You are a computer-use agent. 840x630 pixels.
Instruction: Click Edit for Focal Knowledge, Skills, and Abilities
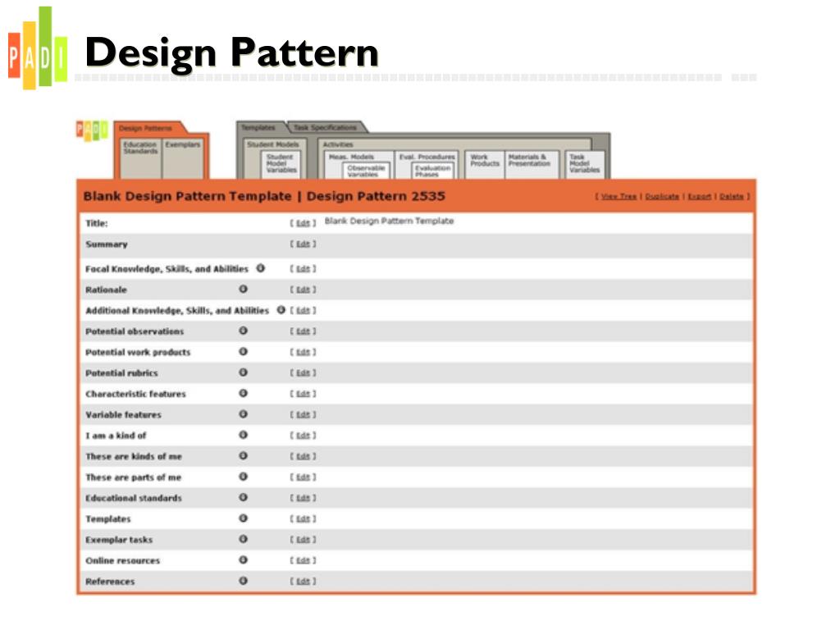coord(304,269)
